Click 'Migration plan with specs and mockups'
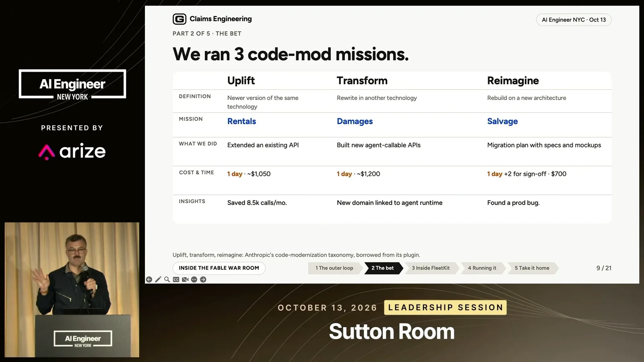Image resolution: width=644 pixels, height=362 pixels. 544,145
